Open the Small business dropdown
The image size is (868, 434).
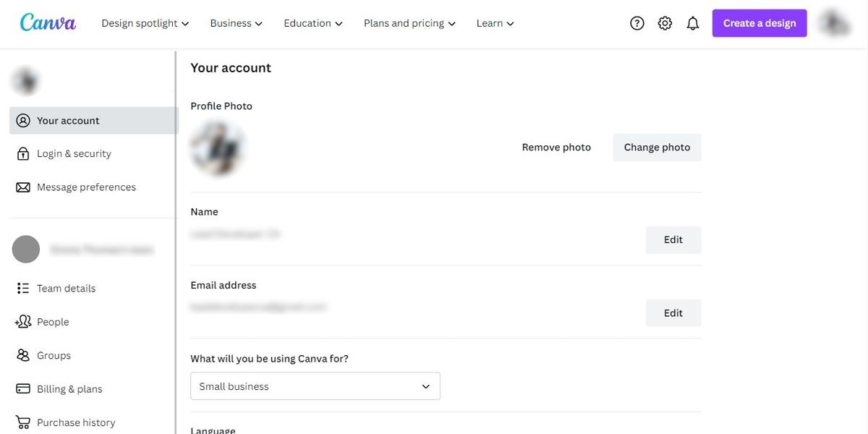(315, 386)
